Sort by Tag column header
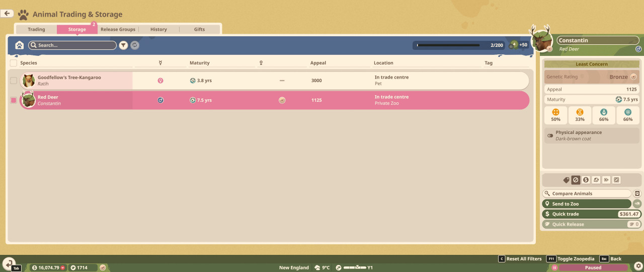 tap(488, 63)
